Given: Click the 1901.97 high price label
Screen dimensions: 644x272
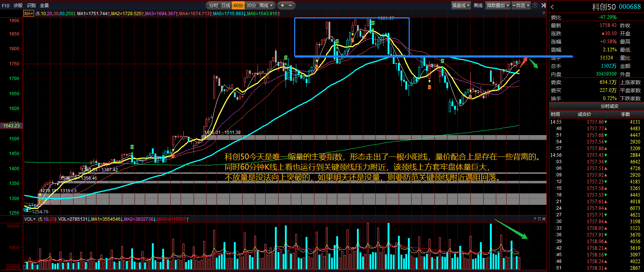Looking at the screenshot, I should click(386, 18).
